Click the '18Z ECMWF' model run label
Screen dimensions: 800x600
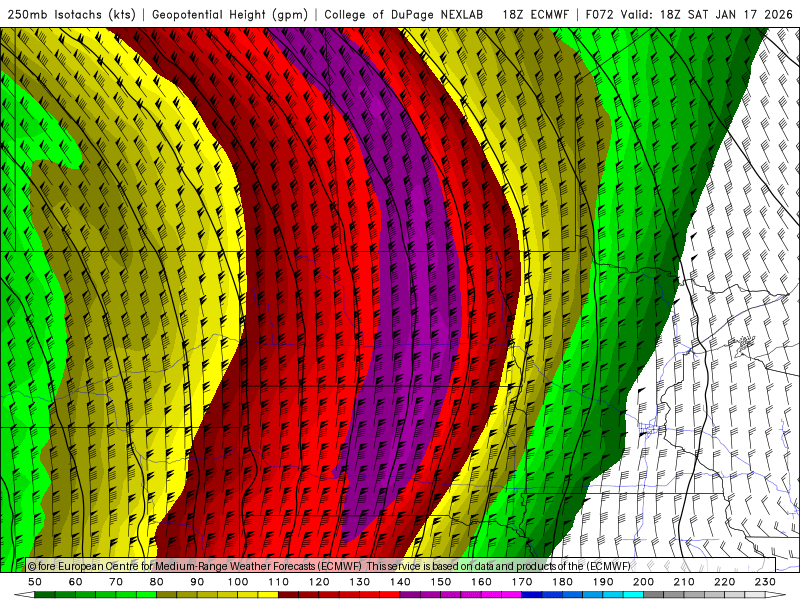coord(535,14)
